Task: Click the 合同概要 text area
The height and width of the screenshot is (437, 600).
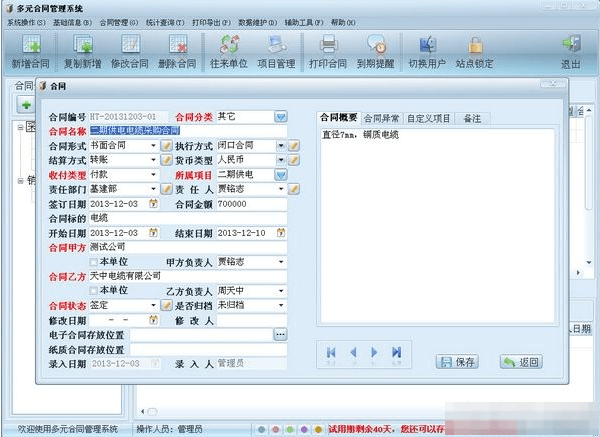Action: [x=437, y=226]
